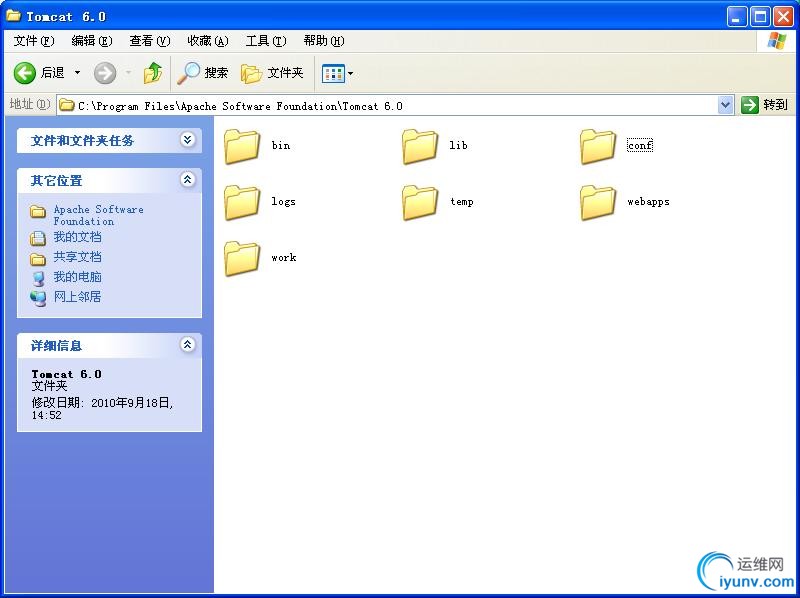Screen dimensions: 800x598
Task: Minimize the Tomcat 6.0 window
Action: pos(736,17)
